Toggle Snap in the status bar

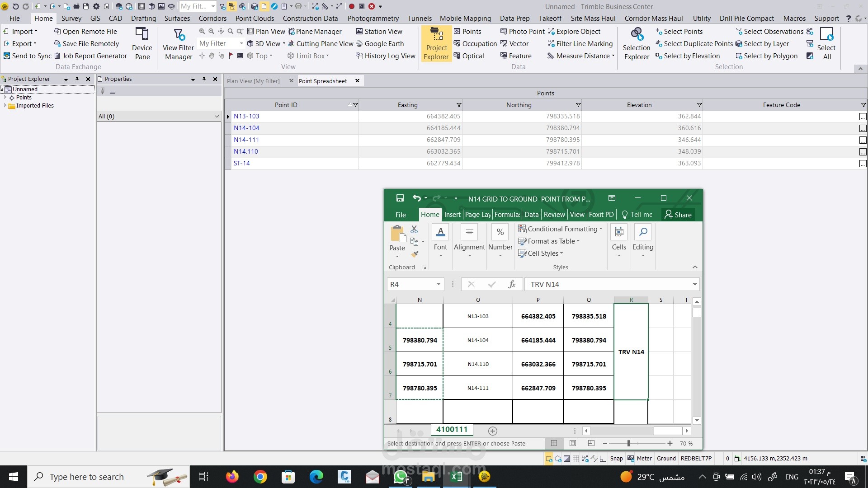tap(616, 459)
